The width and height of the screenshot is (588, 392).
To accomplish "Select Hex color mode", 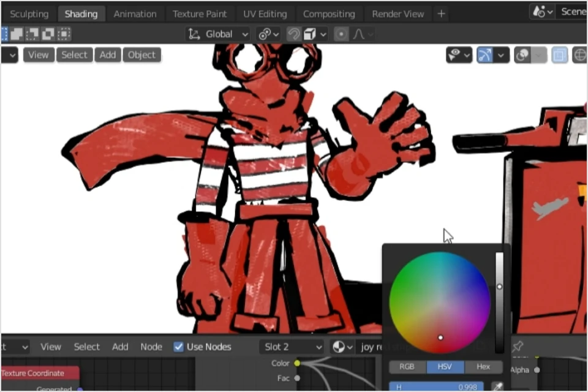I will pos(483,366).
